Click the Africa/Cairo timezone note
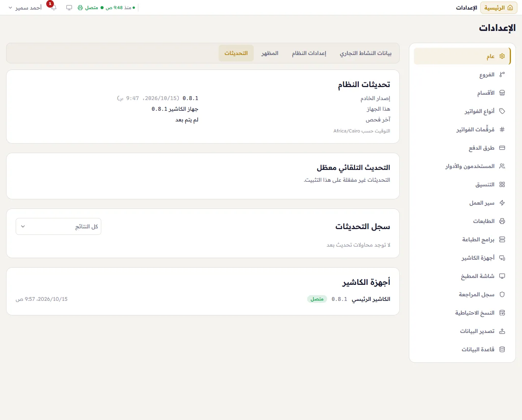Viewport: 522px width, 420px height. coord(362,131)
